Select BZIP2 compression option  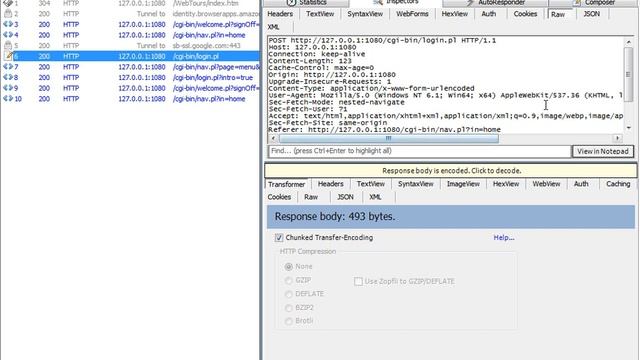(x=289, y=308)
